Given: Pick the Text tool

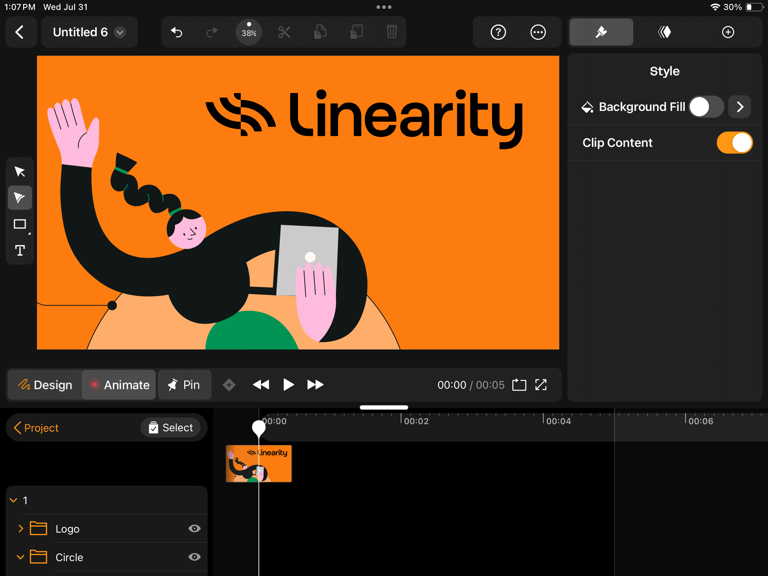Looking at the screenshot, I should (20, 250).
